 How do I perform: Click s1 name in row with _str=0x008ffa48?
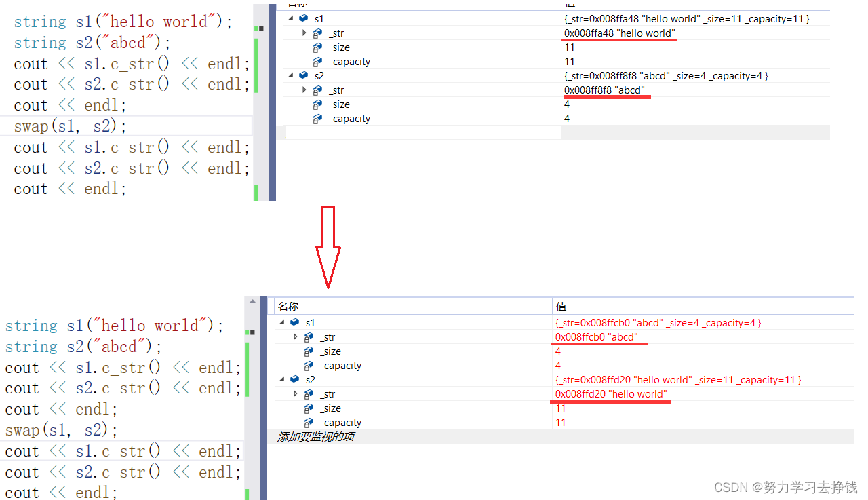[x=319, y=19]
